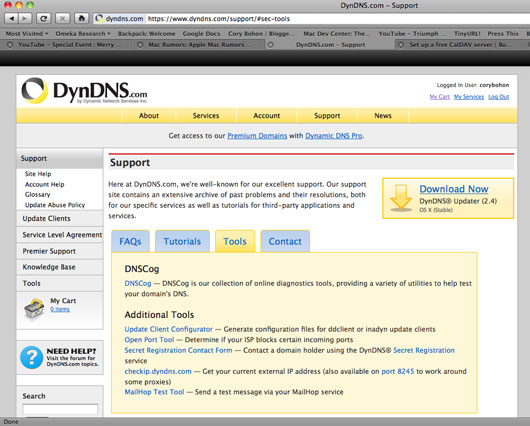
Task: Open the Support navigation menu
Action: pos(327,116)
